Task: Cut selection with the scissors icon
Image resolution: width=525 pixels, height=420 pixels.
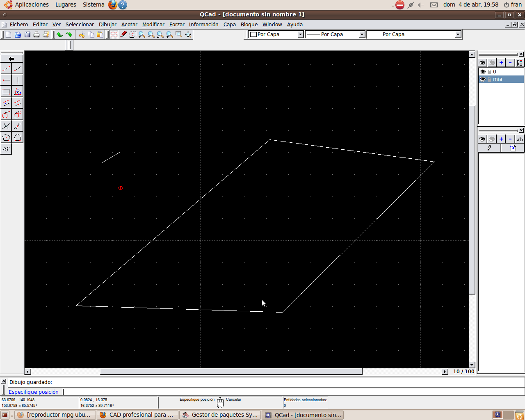Action: pos(82,34)
